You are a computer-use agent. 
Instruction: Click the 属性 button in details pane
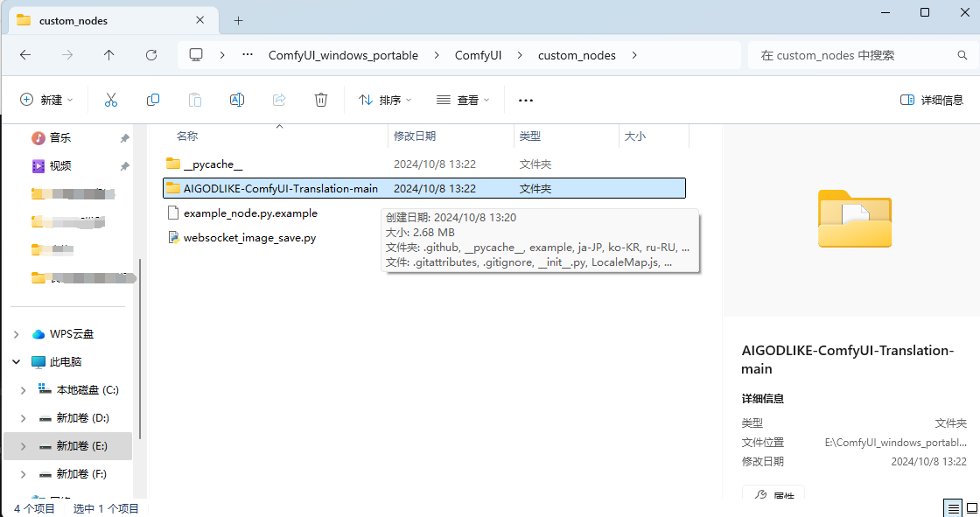pyautogui.click(x=773, y=495)
